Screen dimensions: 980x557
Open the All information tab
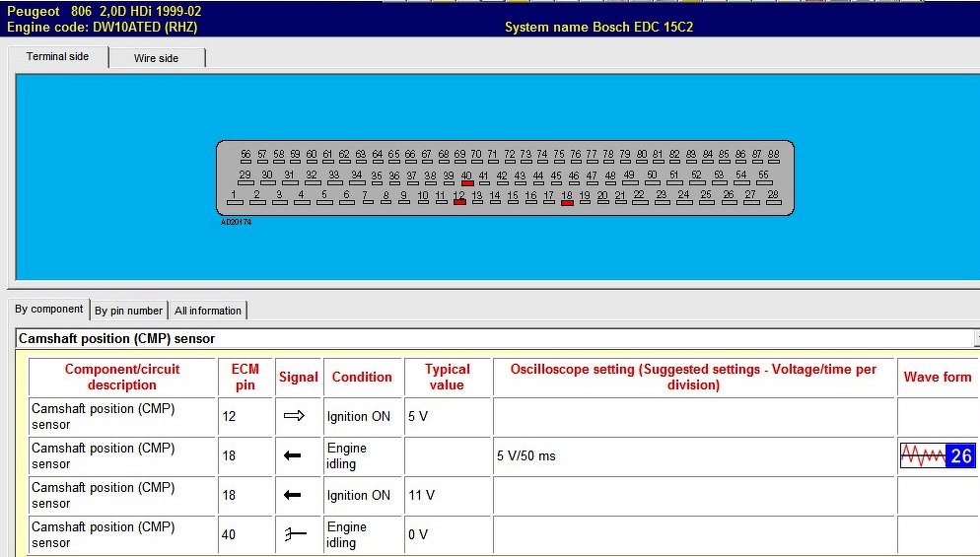[207, 311]
